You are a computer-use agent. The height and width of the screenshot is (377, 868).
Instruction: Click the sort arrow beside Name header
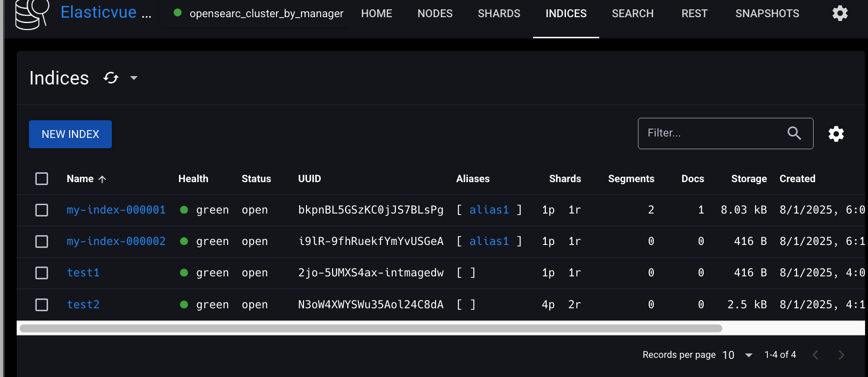(102, 179)
